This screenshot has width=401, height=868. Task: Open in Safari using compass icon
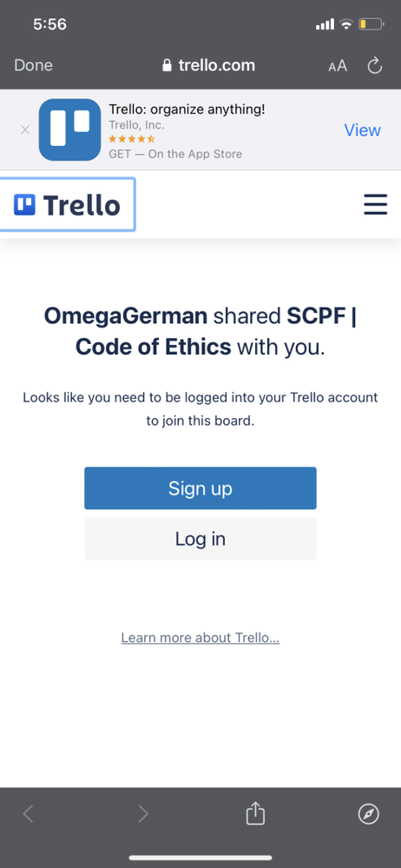coord(368,814)
